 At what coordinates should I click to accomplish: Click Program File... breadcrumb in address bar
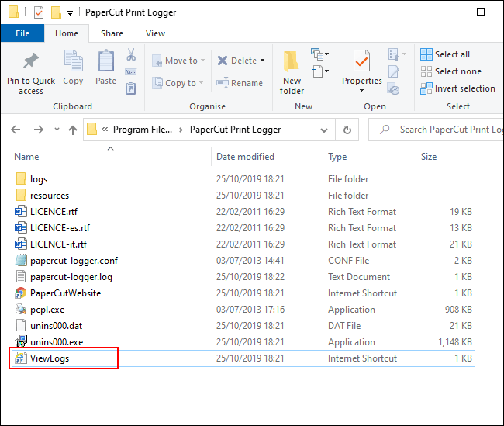tap(143, 130)
